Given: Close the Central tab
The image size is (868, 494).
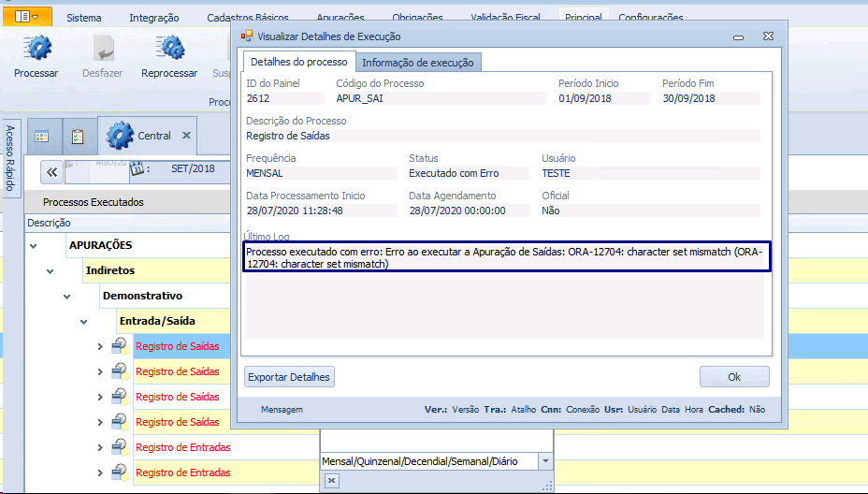Looking at the screenshot, I should tap(186, 136).
